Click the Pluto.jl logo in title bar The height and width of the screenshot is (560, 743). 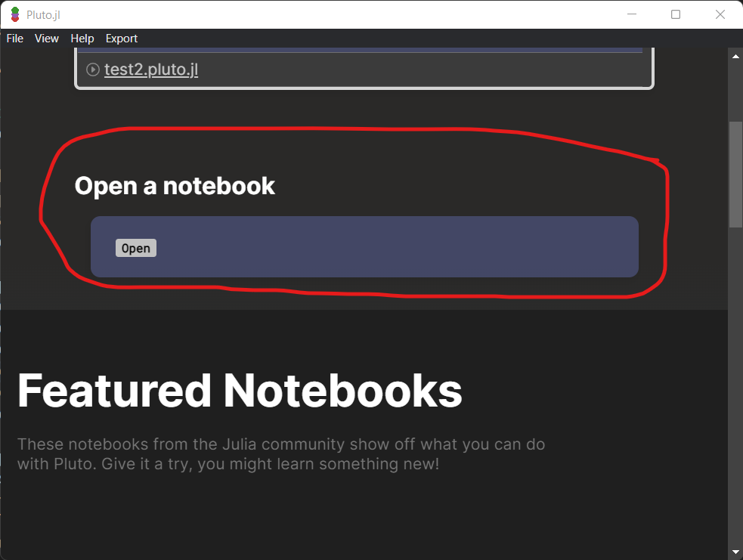pyautogui.click(x=15, y=14)
